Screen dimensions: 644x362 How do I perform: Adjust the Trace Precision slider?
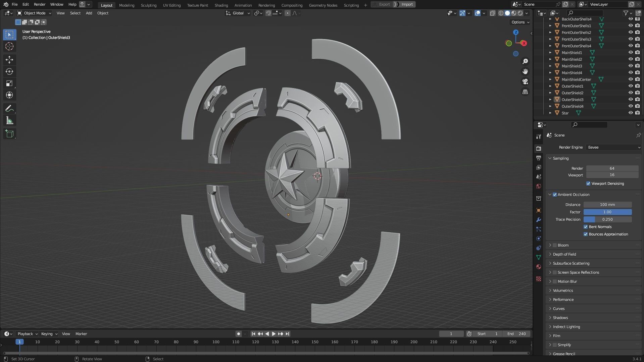[x=607, y=219]
